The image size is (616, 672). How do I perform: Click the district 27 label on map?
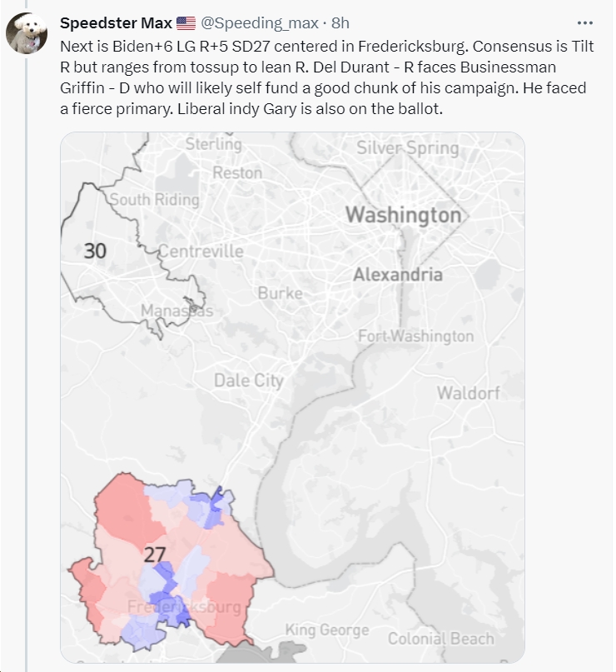(x=154, y=555)
